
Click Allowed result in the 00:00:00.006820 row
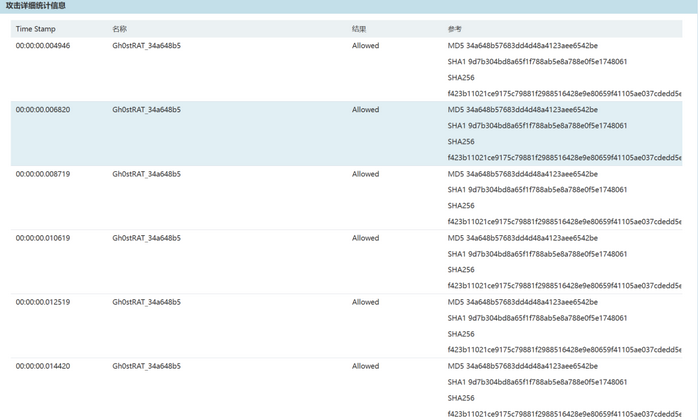point(365,110)
